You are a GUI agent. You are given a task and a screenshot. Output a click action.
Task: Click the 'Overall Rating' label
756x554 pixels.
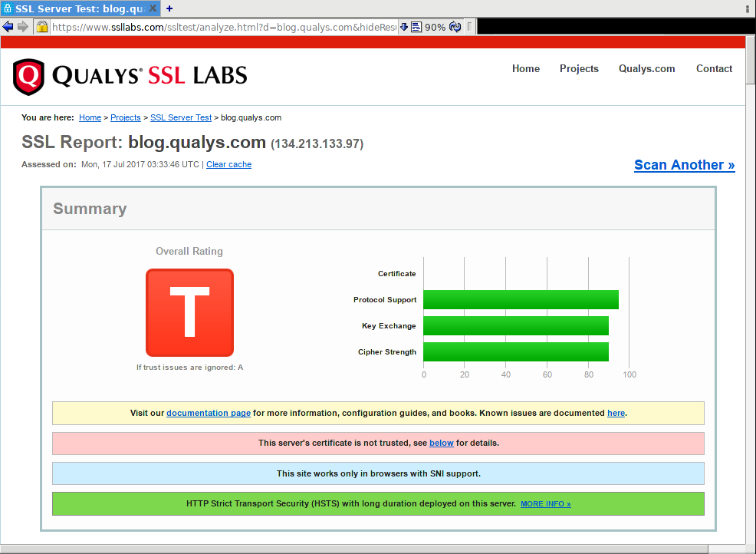point(189,252)
